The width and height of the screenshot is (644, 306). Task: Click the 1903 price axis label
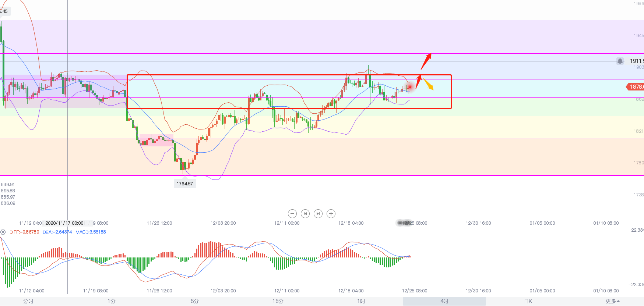click(x=639, y=67)
